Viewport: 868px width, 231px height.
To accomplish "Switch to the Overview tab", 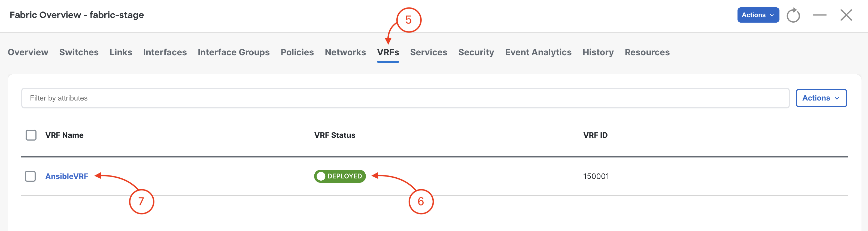I will pos(28,52).
